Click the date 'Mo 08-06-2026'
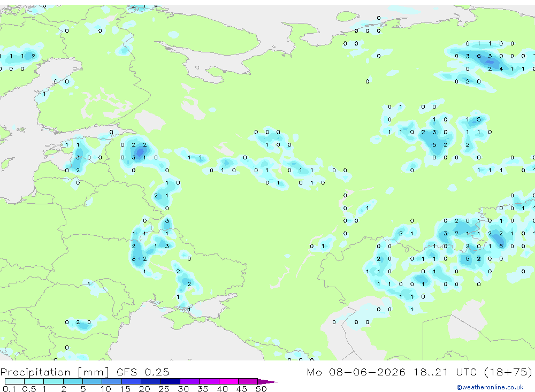Image resolution: width=535 pixels, height=392 pixels. 356,372
